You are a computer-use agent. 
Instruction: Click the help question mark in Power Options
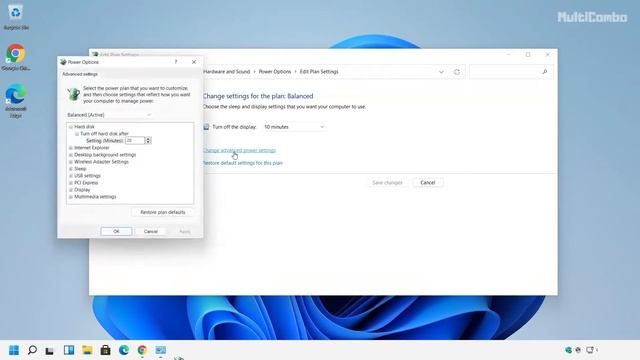[176, 62]
